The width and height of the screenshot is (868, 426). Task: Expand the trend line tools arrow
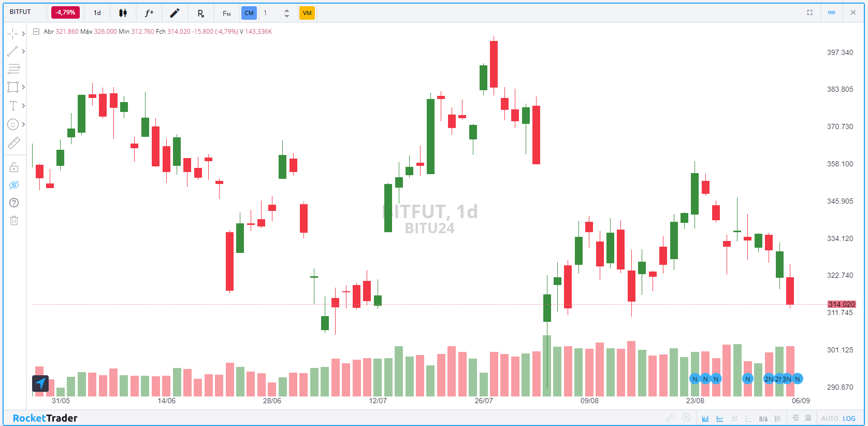point(23,51)
